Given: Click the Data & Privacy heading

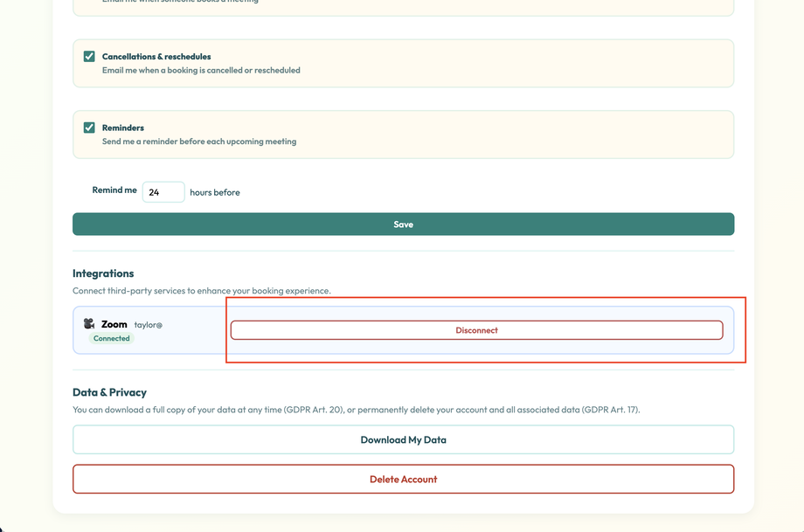Looking at the screenshot, I should 110,391.
